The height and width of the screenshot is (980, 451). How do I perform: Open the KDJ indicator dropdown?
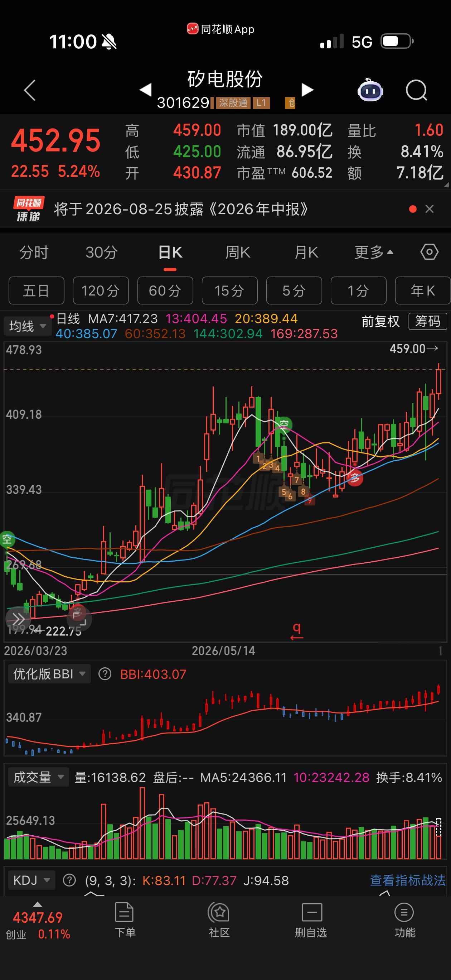pyautogui.click(x=31, y=880)
